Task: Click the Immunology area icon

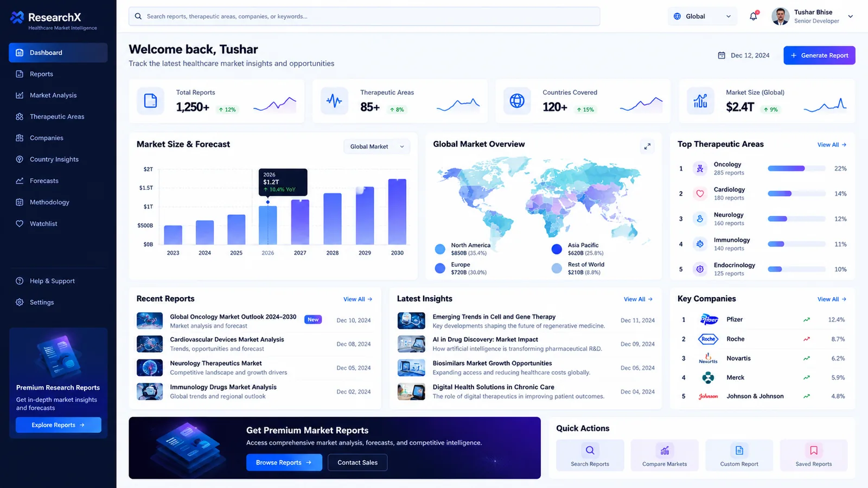Action: coord(700,244)
